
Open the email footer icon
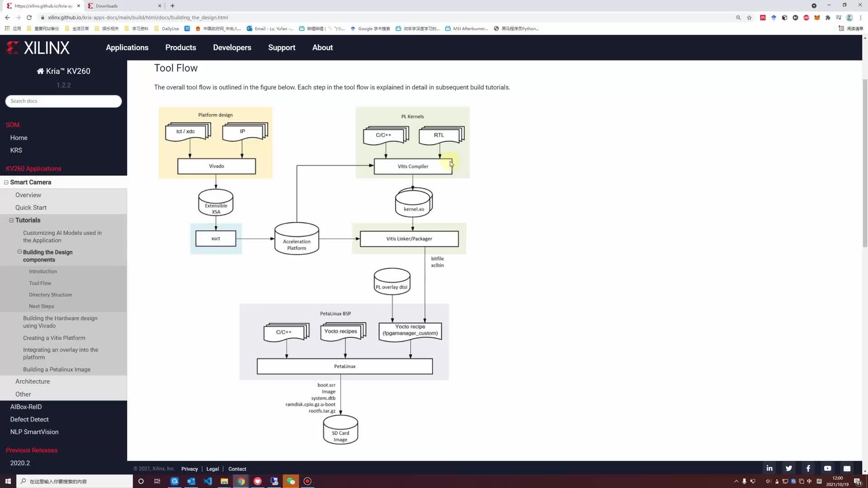tap(847, 469)
